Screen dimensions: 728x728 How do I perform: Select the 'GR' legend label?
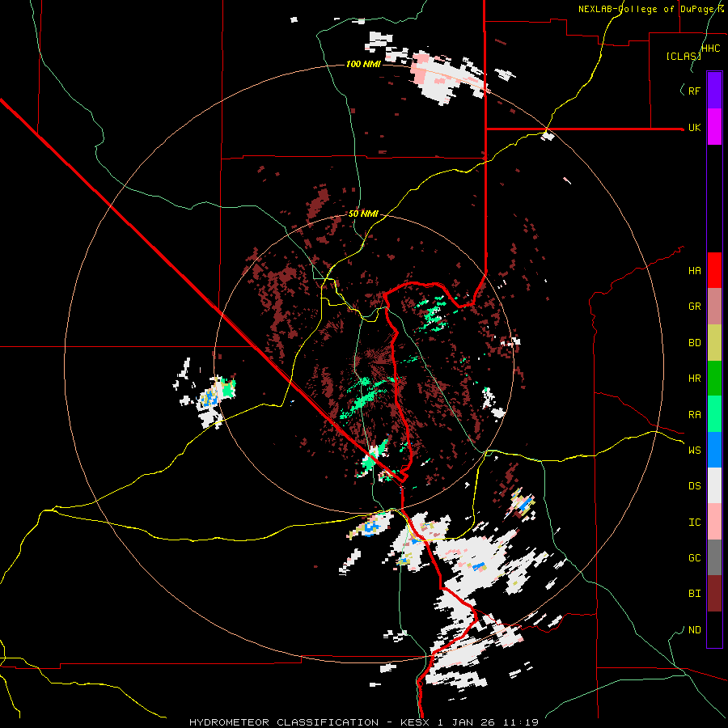(x=694, y=307)
